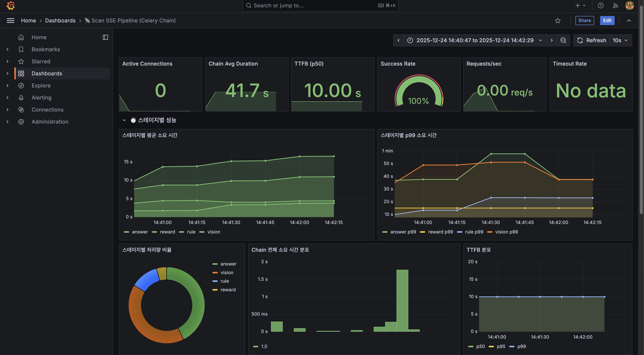Screen dimensions: 644x355
Task: Toggle answer p99 series in legend
Action: (403, 232)
